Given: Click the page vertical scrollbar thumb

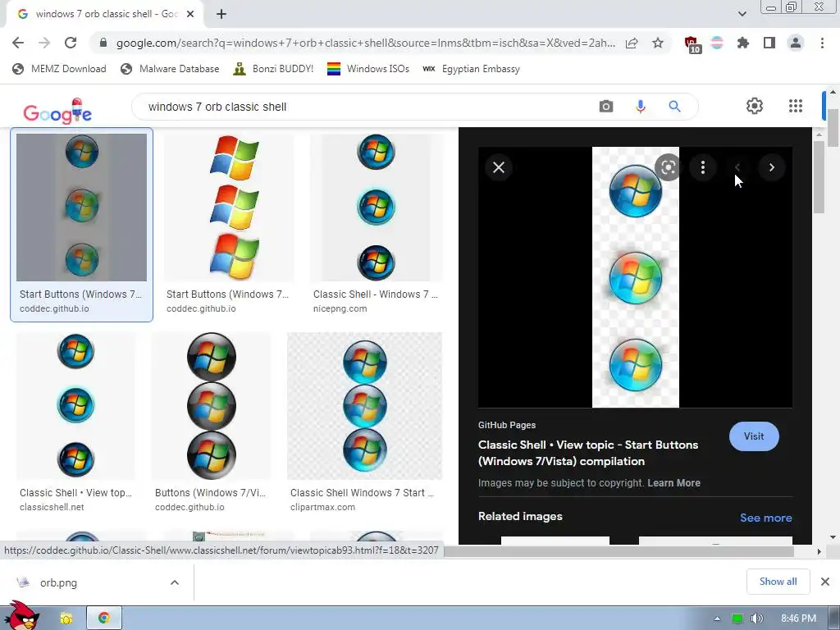Looking at the screenshot, I should point(833,127).
